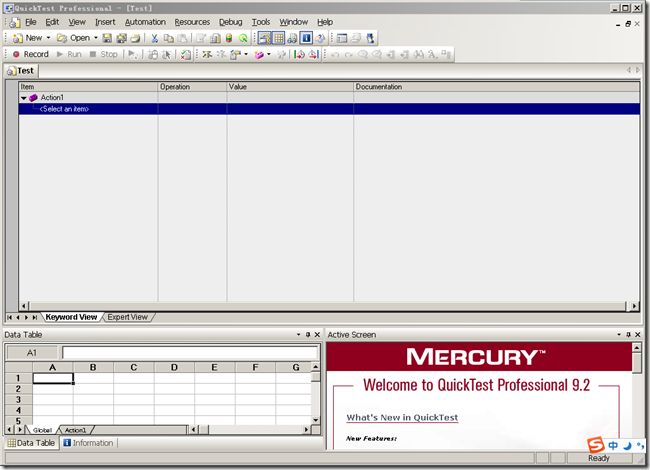Click the QuickTest document icon beside File menu
The width and height of the screenshot is (650, 470).
coord(15,22)
